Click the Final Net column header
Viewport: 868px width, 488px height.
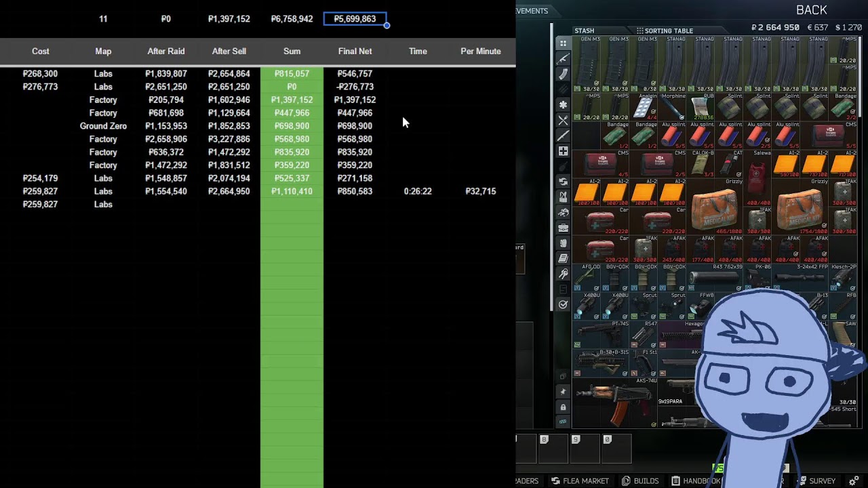pos(355,52)
